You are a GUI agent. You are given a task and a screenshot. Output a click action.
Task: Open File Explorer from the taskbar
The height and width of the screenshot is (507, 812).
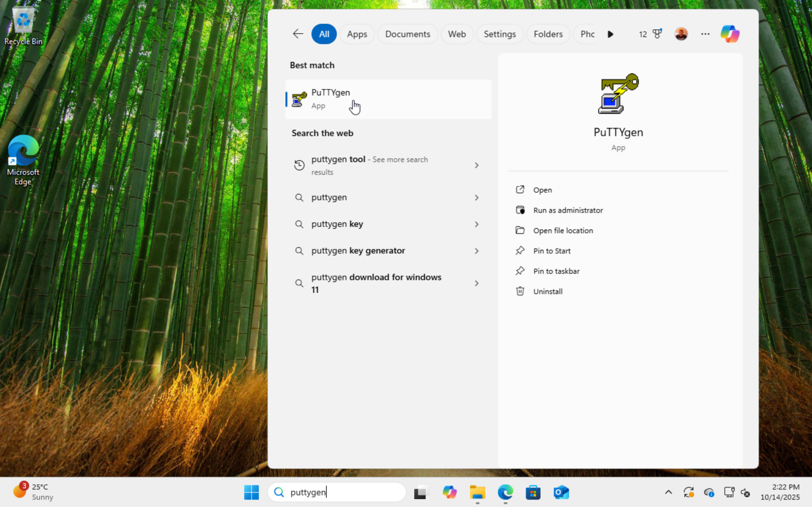[x=477, y=492]
